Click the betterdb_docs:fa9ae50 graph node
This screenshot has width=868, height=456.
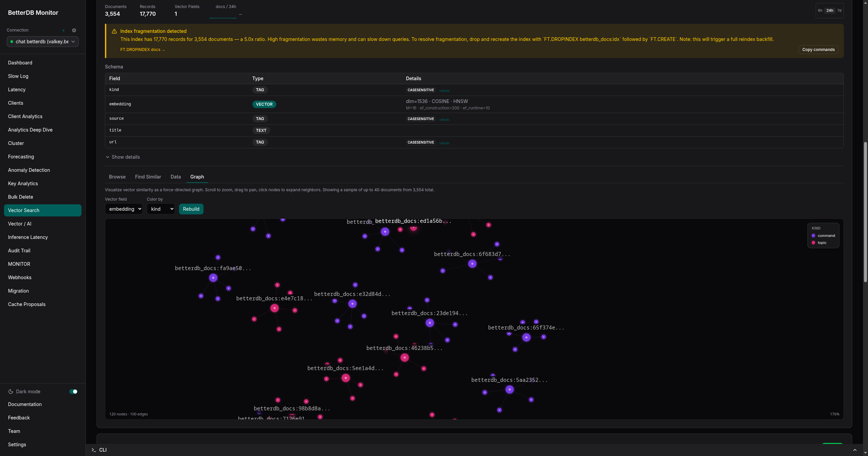(x=213, y=278)
